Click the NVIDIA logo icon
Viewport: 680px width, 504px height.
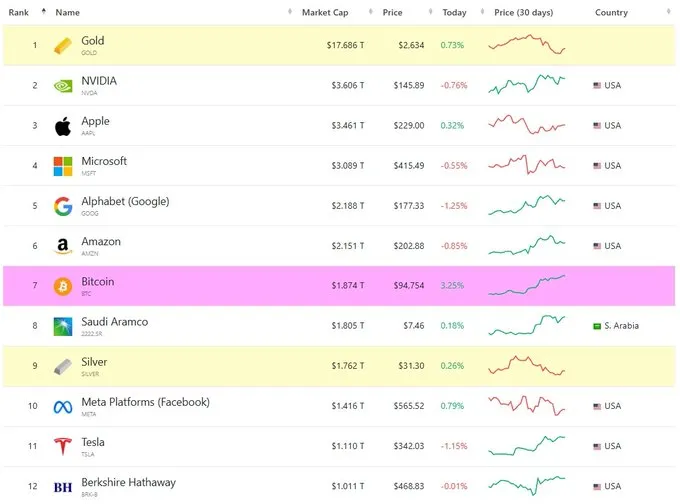63,86
